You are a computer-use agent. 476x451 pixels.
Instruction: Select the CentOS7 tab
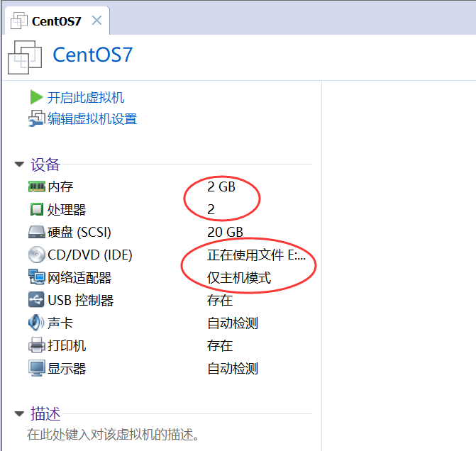coord(57,21)
